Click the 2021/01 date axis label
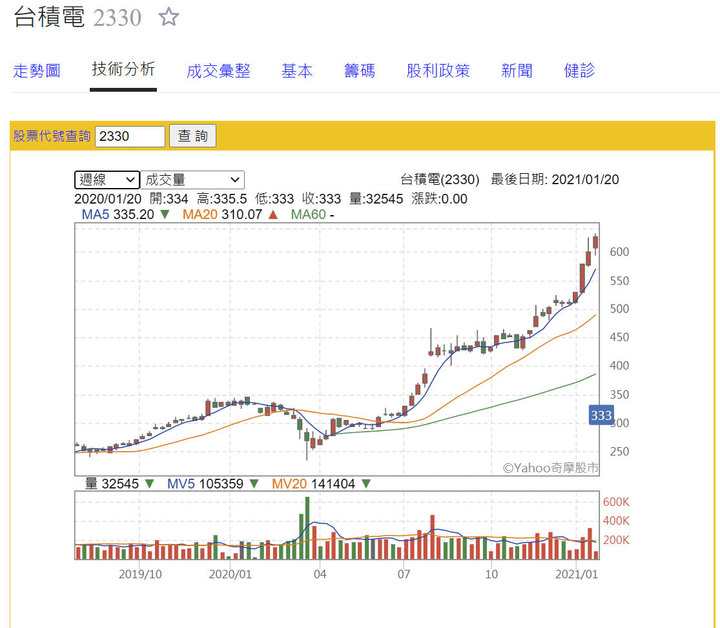This screenshot has width=720, height=628. pyautogui.click(x=576, y=574)
